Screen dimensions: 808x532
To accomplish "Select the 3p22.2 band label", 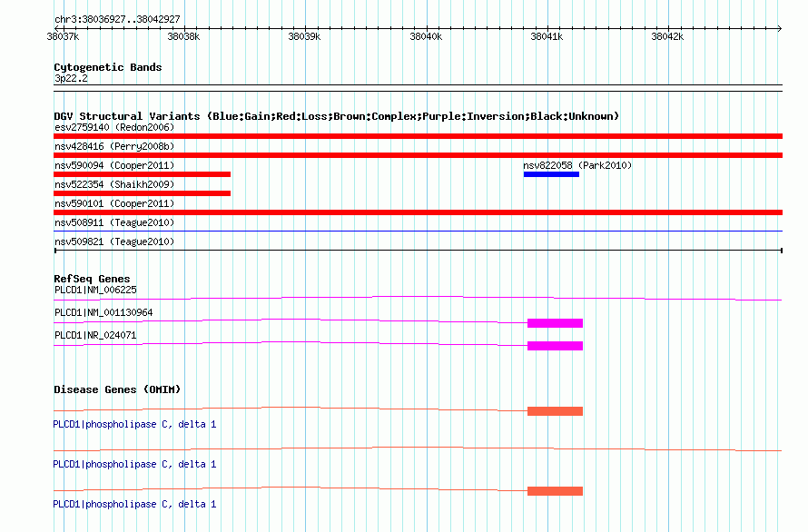I will [x=71, y=78].
